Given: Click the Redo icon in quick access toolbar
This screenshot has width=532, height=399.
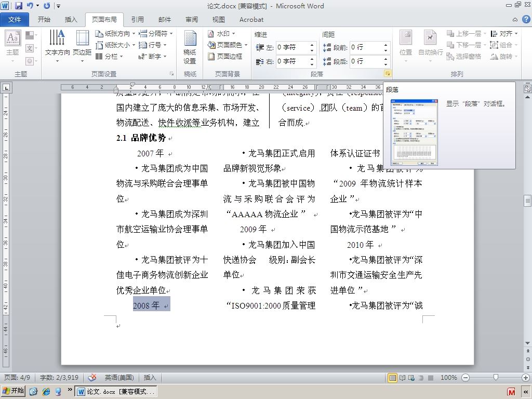Looking at the screenshot, I should pyautogui.click(x=47, y=6).
